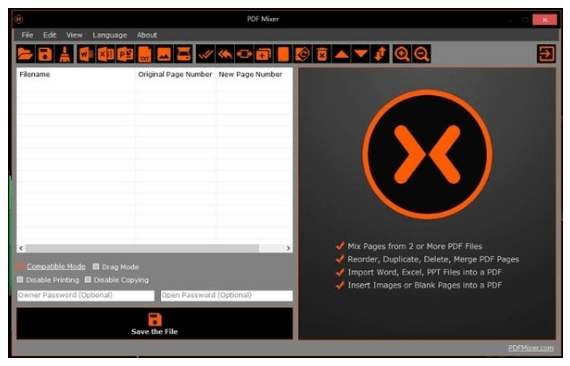
Task: Clear the list with the broom icon
Action: (65, 54)
